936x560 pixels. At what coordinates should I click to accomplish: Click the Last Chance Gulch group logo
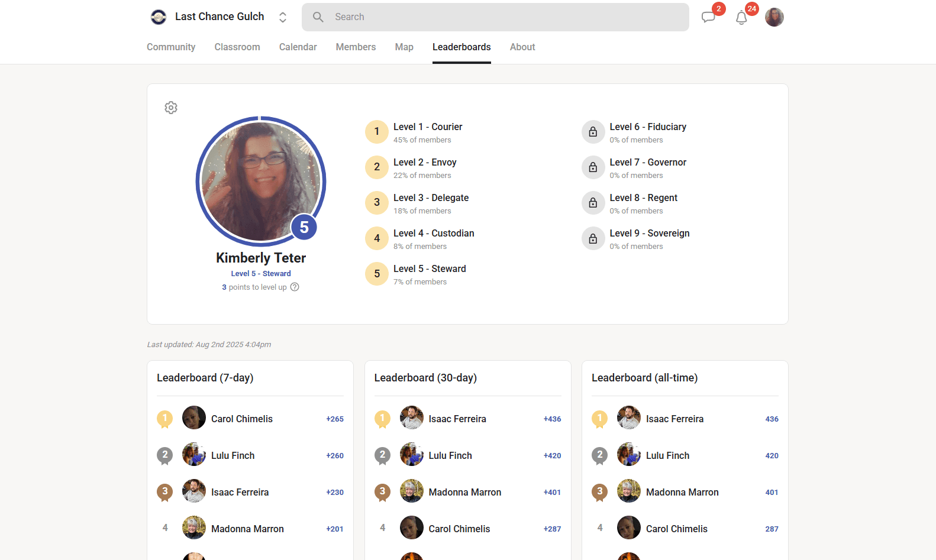tap(159, 17)
